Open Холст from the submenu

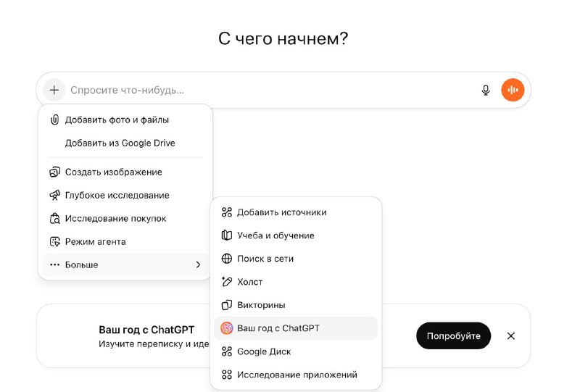[296, 282]
